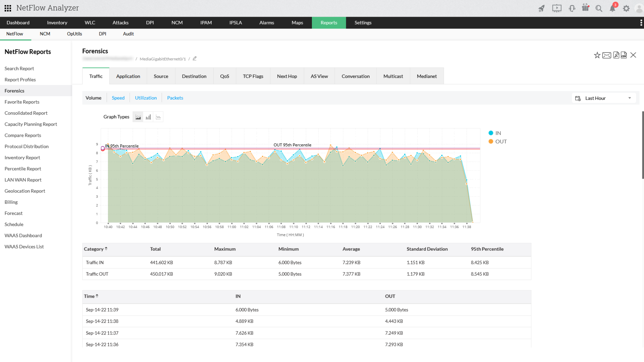The image size is (644, 362).
Task: Switch graph type to scatter plot
Action: pos(158,117)
